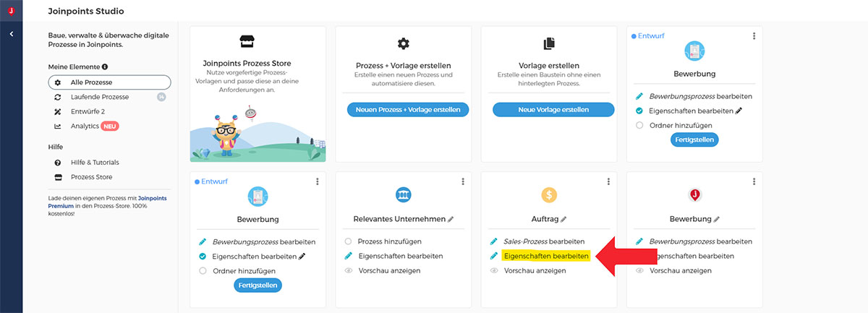This screenshot has width=868, height=313.
Task: Click the Neue Vorlage erstellen button
Action: [x=553, y=109]
